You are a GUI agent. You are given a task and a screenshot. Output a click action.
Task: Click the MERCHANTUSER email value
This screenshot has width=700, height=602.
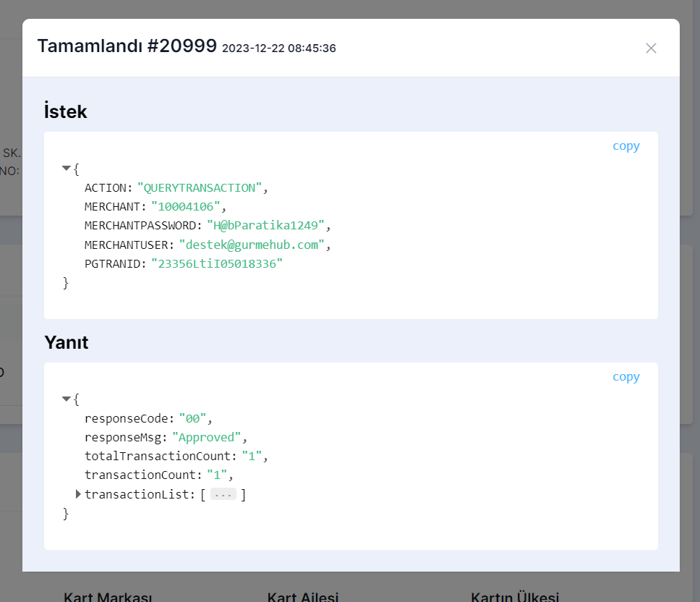tap(252, 245)
